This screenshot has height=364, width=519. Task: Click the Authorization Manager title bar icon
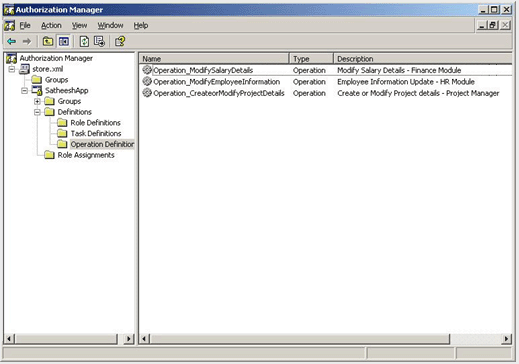(9, 10)
